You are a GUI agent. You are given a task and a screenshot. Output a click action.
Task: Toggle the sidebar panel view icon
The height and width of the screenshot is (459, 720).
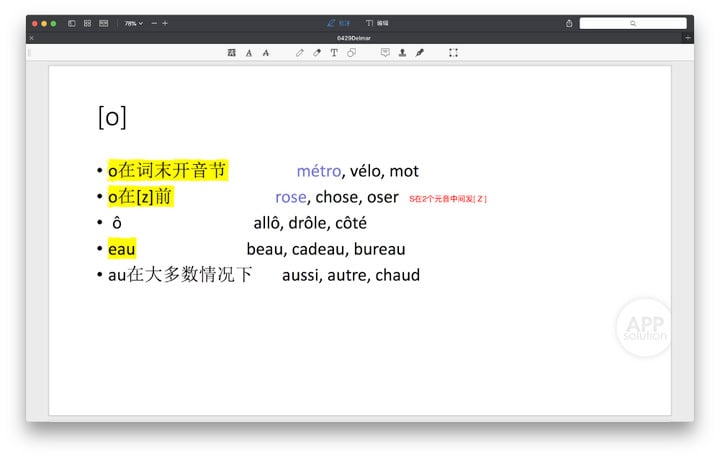click(x=72, y=23)
